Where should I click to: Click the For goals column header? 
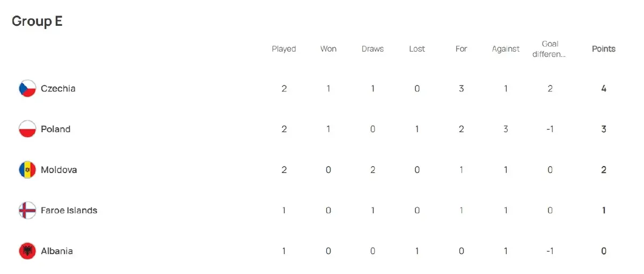(x=462, y=49)
